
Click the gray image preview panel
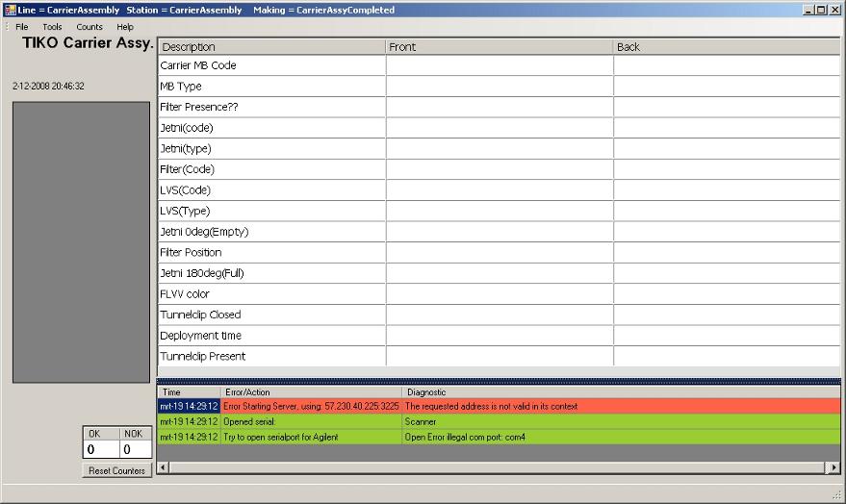[x=82, y=242]
